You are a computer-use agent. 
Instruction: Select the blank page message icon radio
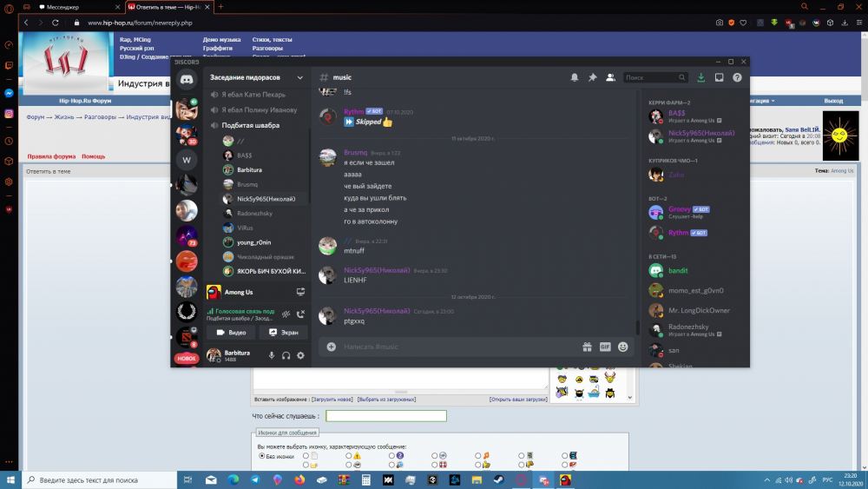coord(306,456)
